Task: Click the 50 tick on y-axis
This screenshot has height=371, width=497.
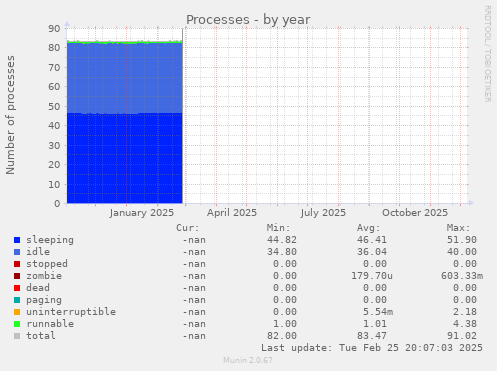Action: 54,107
